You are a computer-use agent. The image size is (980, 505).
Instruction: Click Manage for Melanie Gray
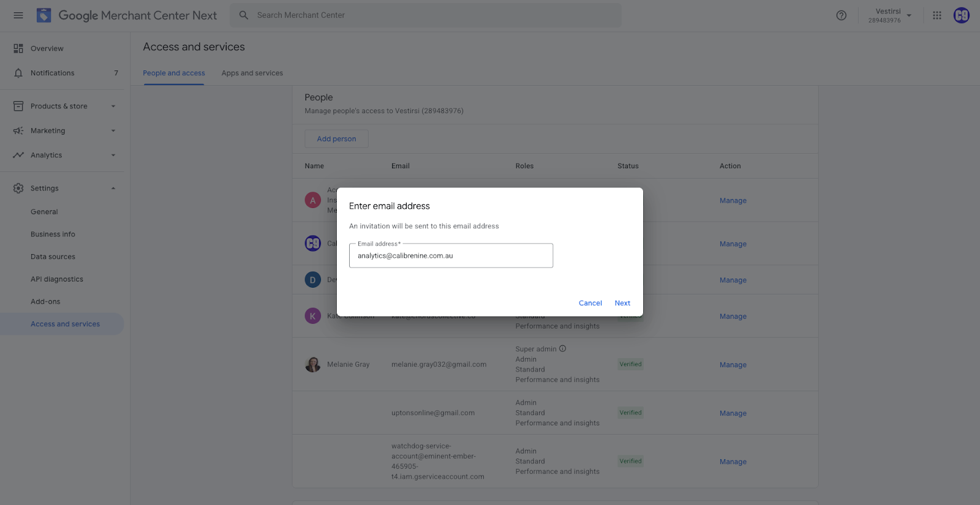coord(733,365)
